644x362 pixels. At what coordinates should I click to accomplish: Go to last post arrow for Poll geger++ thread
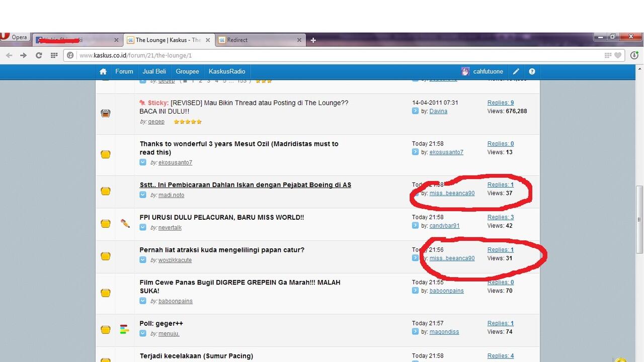point(415,331)
